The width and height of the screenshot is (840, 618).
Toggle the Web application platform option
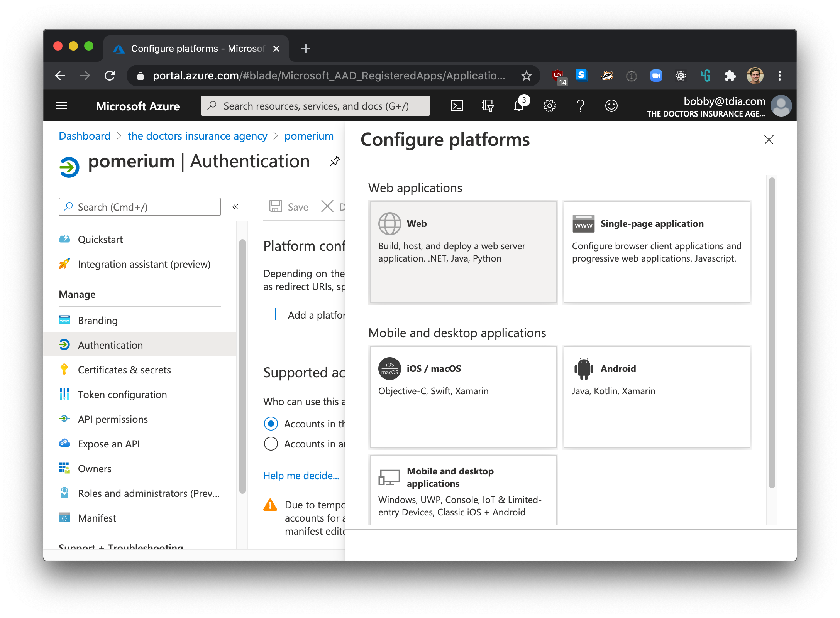[463, 251]
